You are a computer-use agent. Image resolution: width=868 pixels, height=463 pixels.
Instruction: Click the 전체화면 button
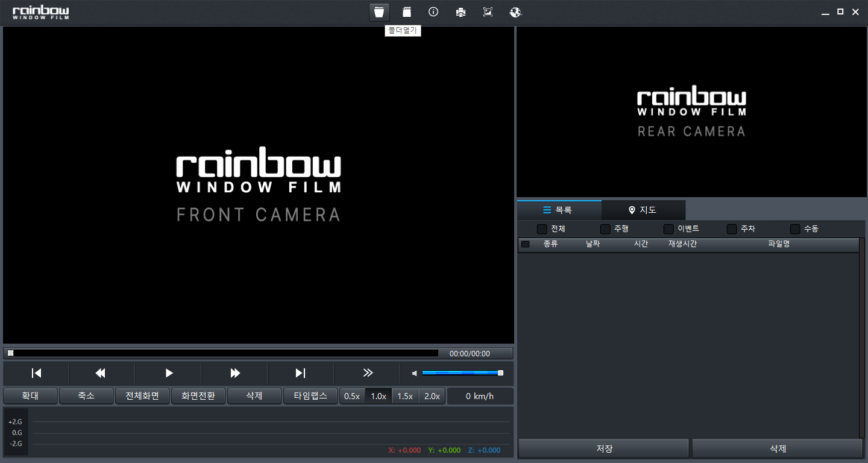click(x=142, y=396)
